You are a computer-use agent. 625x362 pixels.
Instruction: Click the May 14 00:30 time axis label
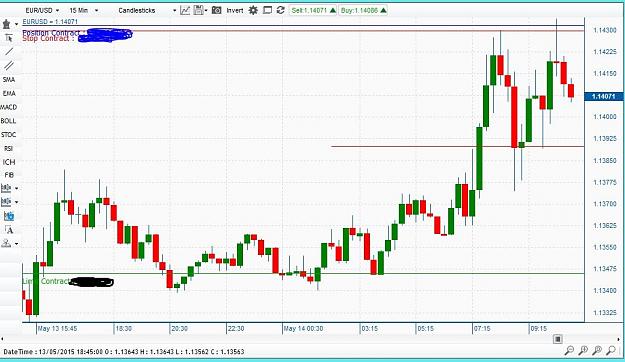pos(303,329)
